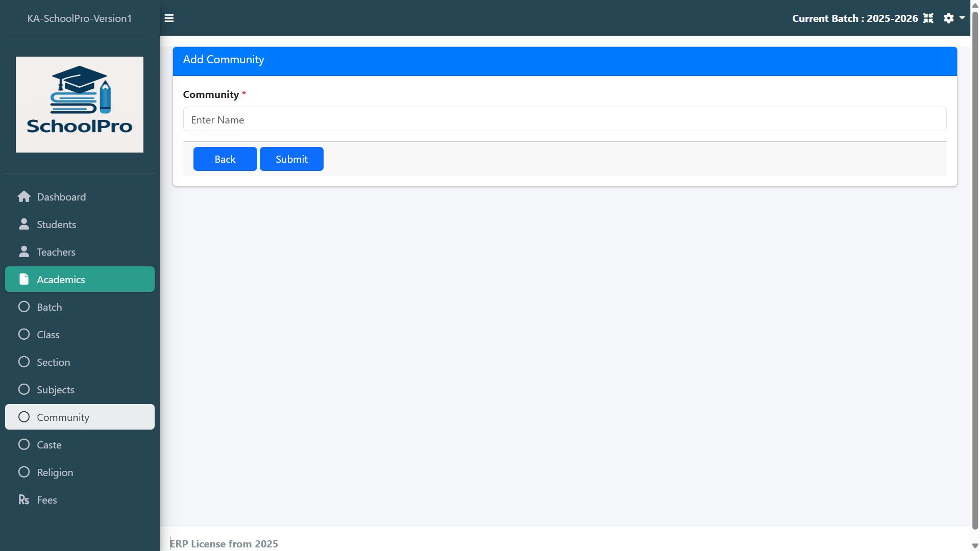Select the Class circle item
The image size is (980, 551).
point(24,335)
